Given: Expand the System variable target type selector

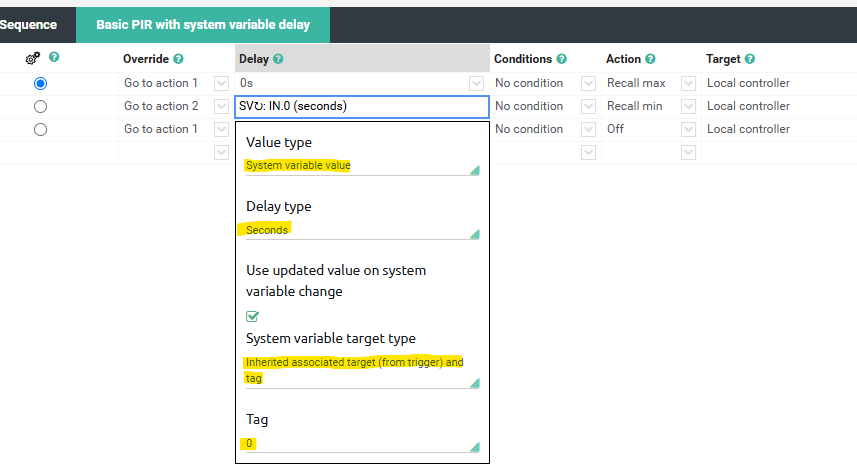Looking at the screenshot, I should tap(475, 383).
